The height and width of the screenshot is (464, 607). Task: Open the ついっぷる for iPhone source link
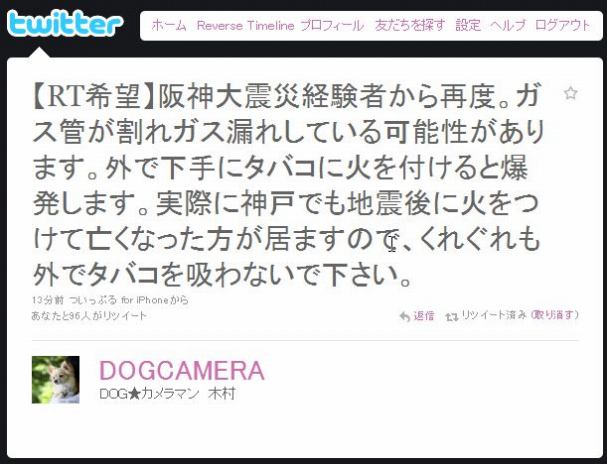tap(118, 300)
